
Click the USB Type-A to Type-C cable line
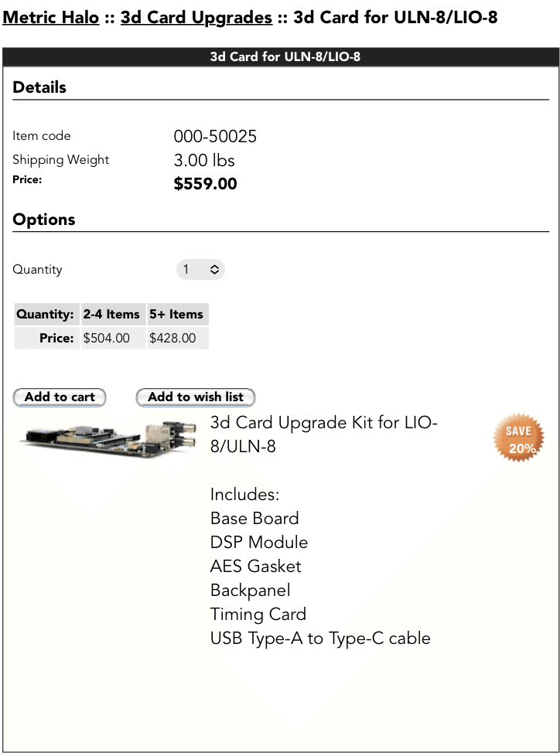coord(320,639)
